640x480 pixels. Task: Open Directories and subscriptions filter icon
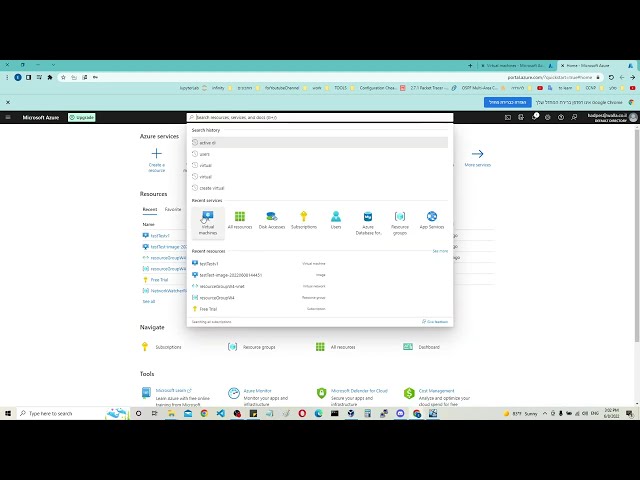pos(521,117)
